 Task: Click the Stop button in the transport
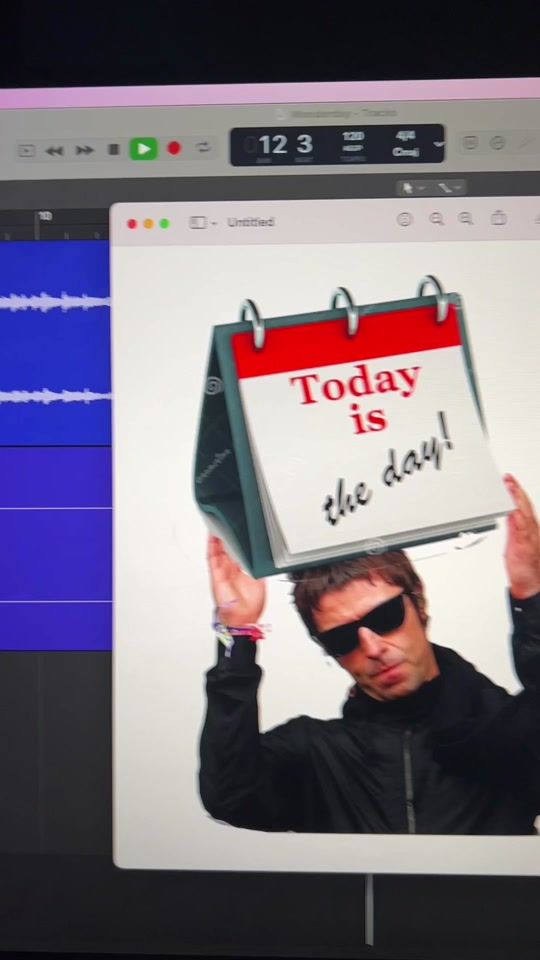pyautogui.click(x=114, y=149)
